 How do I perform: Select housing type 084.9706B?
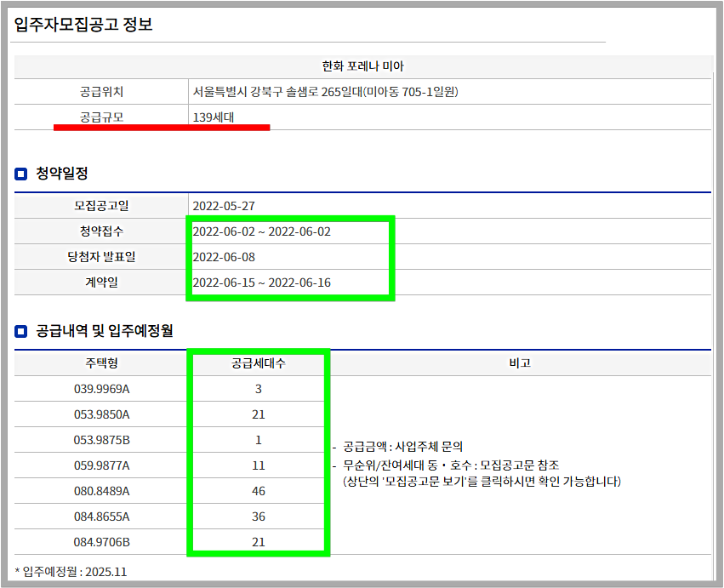coord(101,542)
